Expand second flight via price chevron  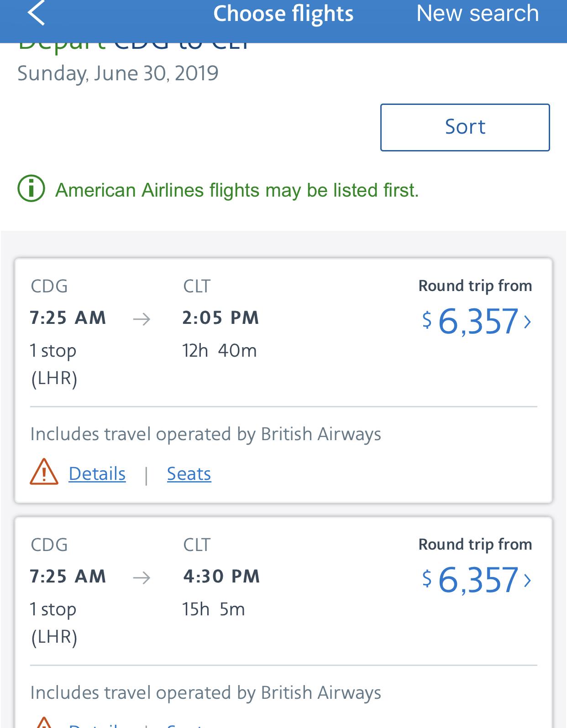coord(528,581)
